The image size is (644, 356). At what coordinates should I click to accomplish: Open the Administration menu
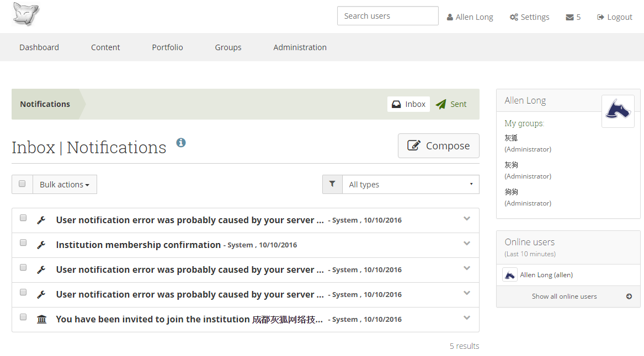point(300,47)
